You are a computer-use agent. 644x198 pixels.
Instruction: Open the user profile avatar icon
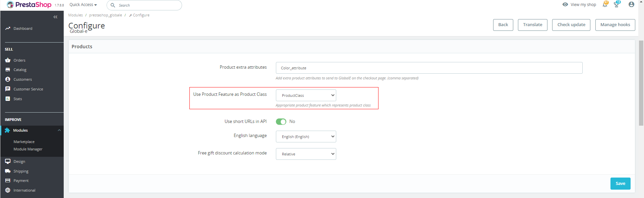pos(631,5)
